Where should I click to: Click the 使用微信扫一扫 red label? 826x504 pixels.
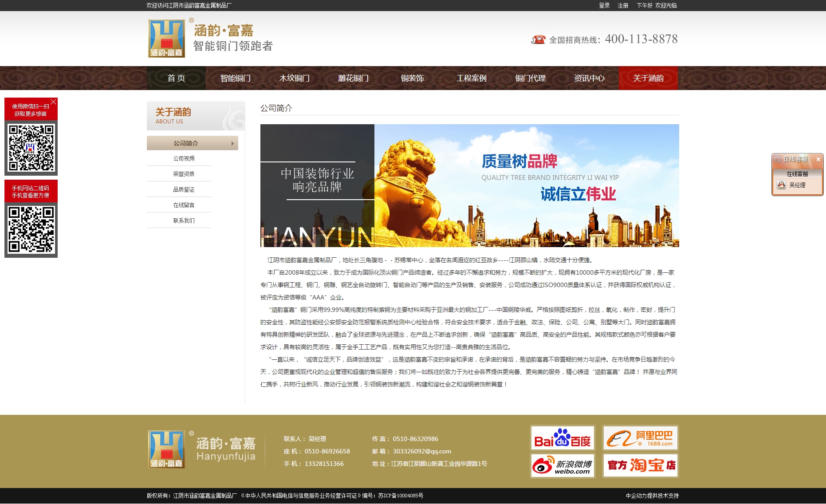tap(31, 110)
